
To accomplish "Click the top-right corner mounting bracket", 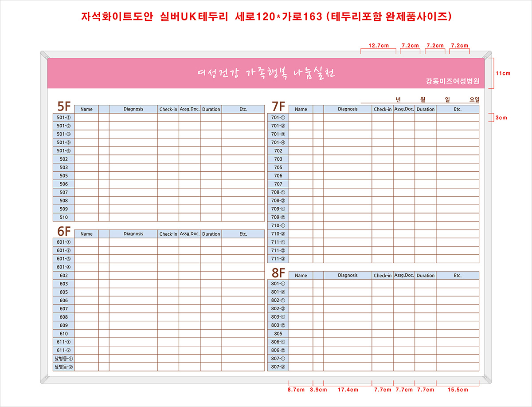I will coord(486,55).
